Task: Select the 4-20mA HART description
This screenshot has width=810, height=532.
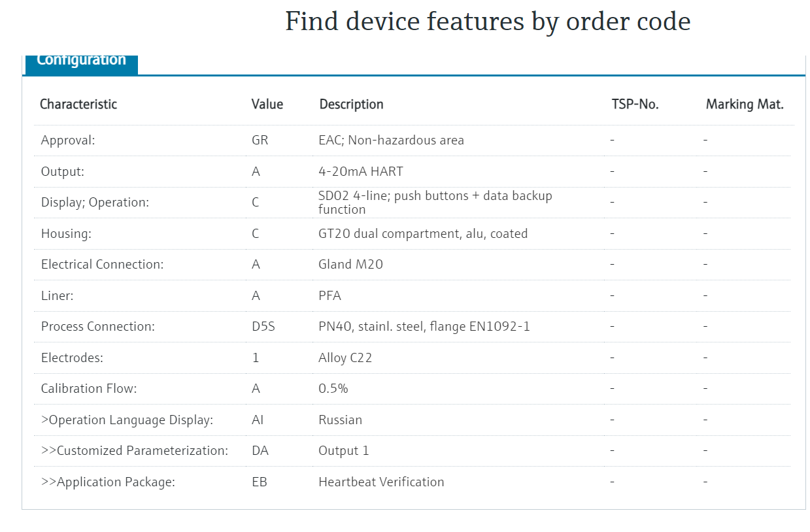Action: 361,171
